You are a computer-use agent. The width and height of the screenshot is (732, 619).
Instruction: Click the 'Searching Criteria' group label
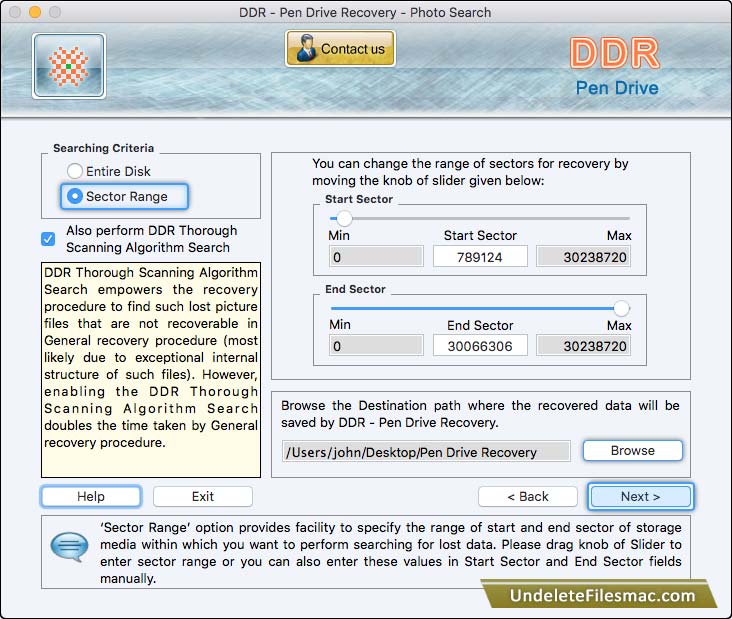click(x=103, y=148)
